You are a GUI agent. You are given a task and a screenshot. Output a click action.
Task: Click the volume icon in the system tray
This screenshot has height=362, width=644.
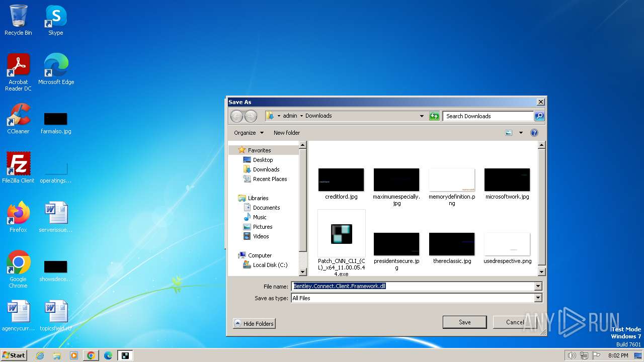pos(572,355)
